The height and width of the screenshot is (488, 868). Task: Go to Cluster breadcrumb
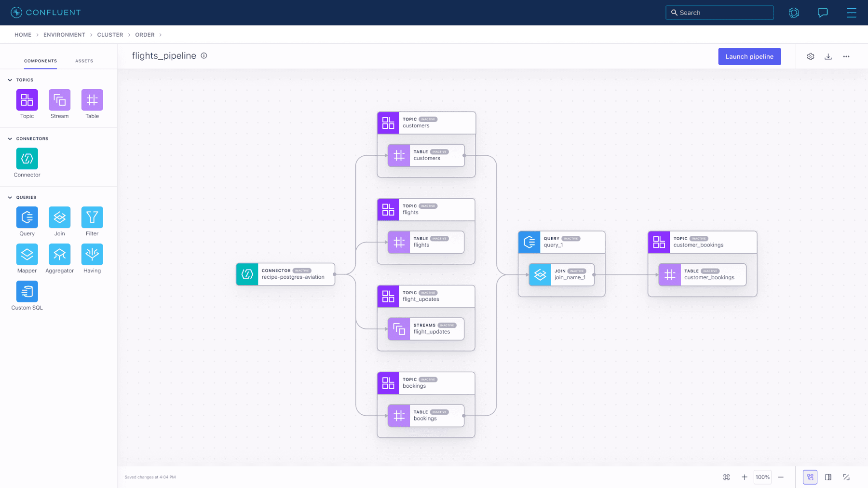(110, 35)
